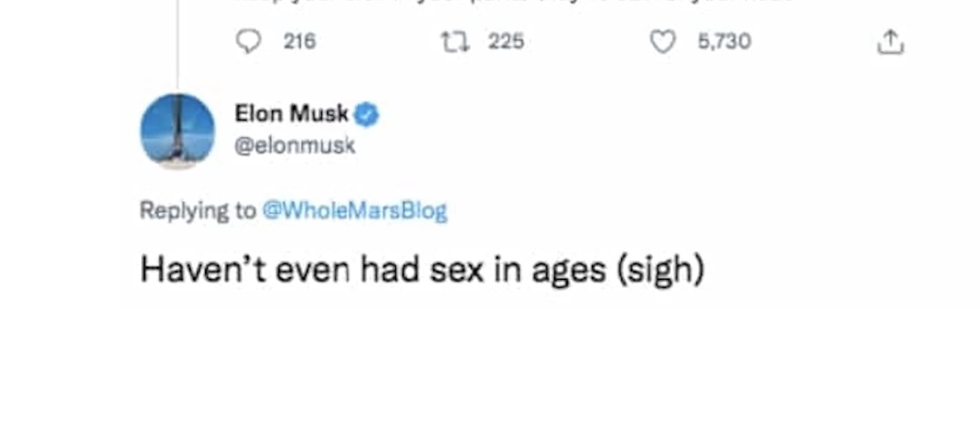The image size is (980, 428).
Task: Click the "Replying to" label
Action: [x=198, y=211]
